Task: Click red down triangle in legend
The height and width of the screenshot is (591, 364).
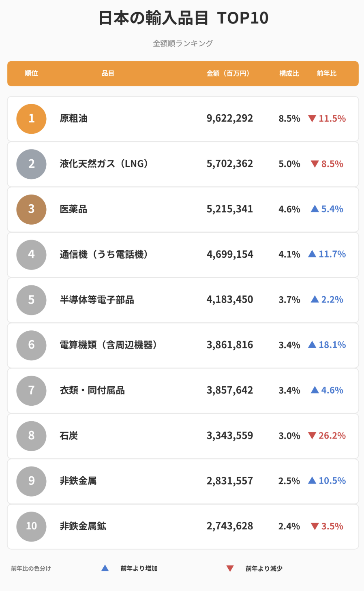Action: tap(230, 569)
